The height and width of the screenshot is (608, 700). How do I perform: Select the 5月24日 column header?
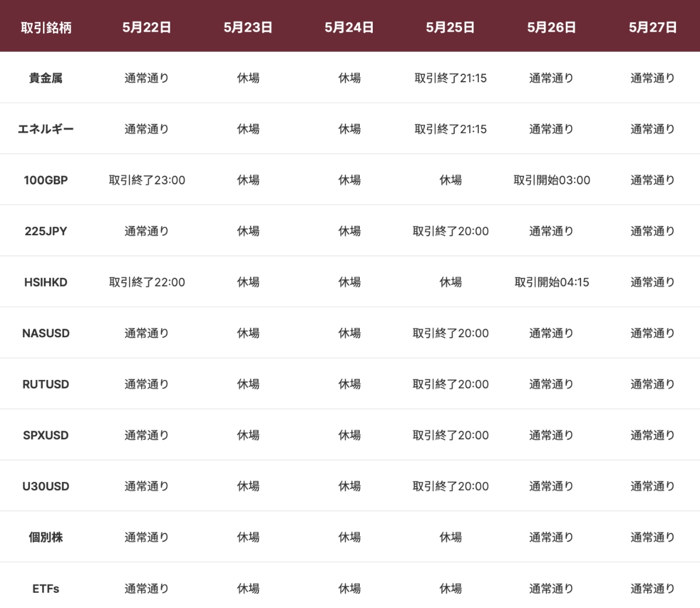[x=349, y=27]
